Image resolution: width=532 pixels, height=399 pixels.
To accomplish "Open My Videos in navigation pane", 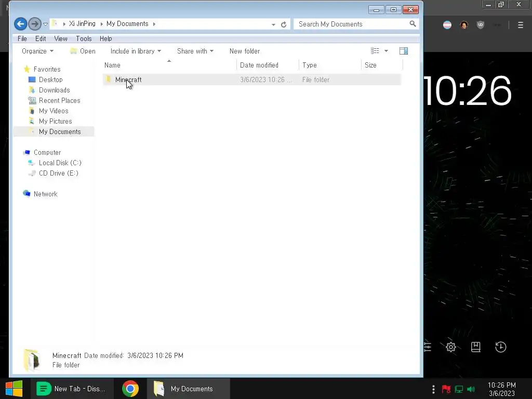I will coord(54,111).
